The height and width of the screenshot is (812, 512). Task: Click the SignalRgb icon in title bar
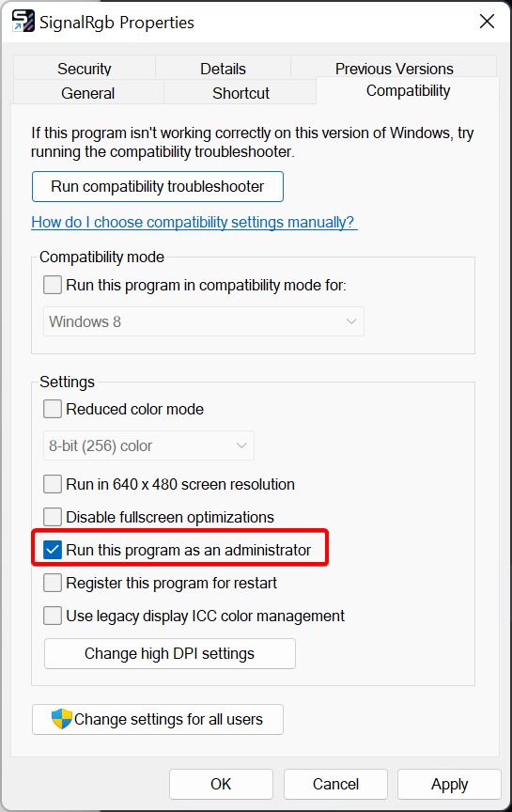23,22
